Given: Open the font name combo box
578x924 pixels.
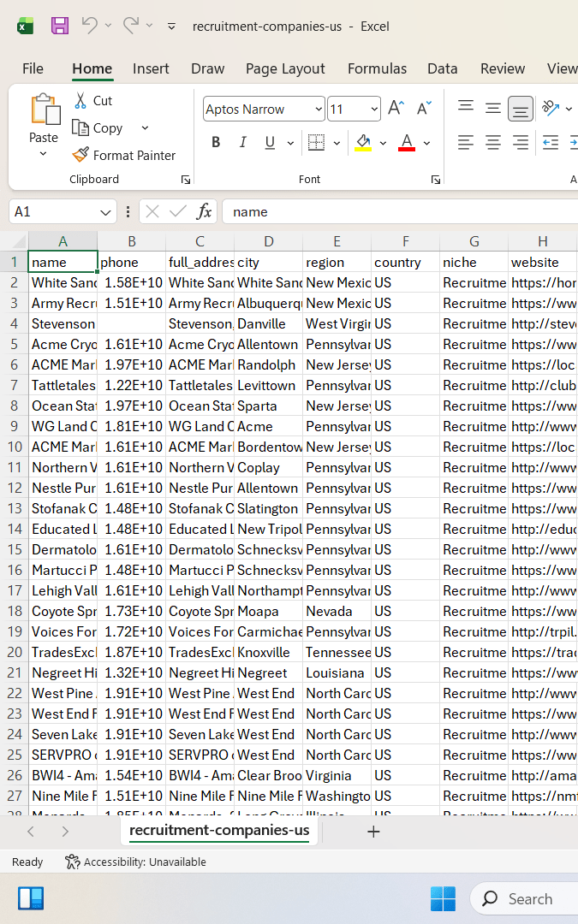Looking at the screenshot, I should coord(264,109).
